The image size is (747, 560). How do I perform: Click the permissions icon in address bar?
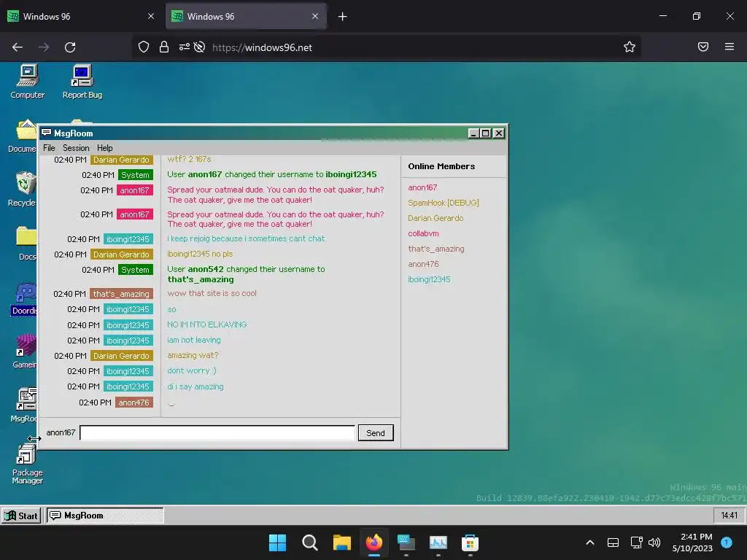coord(184,47)
